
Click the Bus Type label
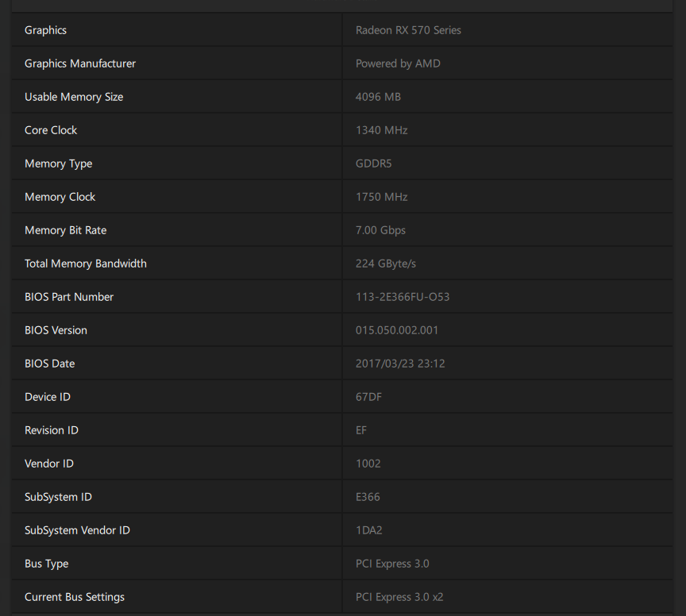(46, 564)
